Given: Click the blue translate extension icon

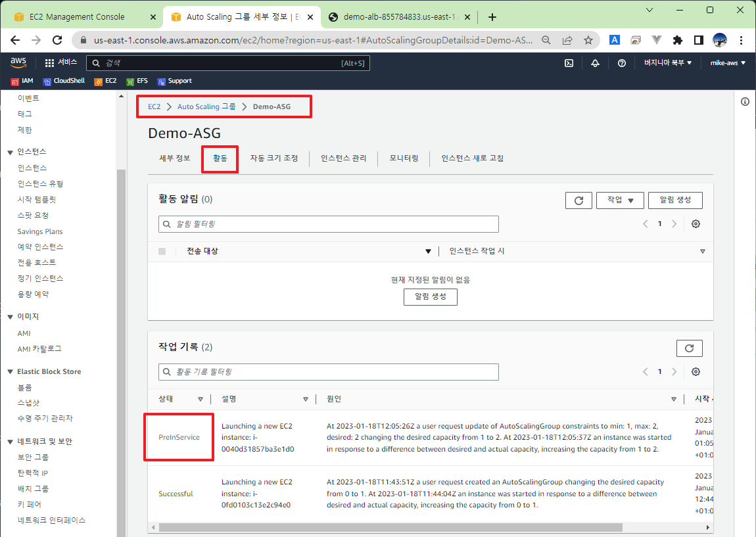Looking at the screenshot, I should 614,40.
